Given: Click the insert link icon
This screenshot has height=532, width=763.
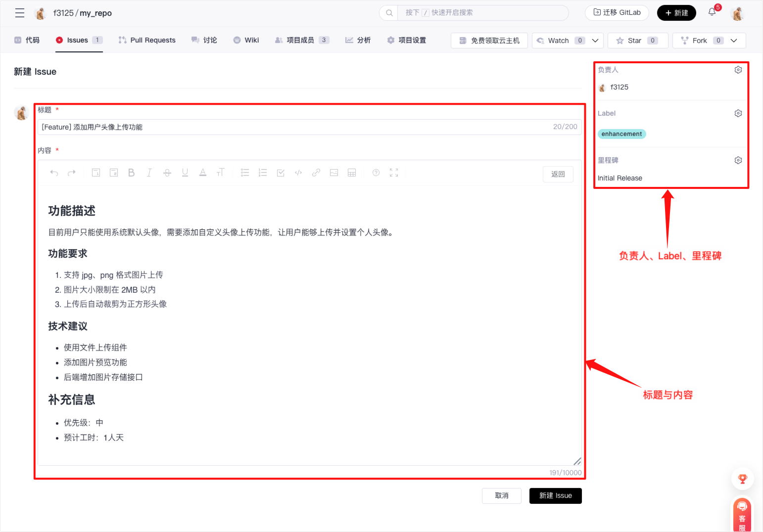Looking at the screenshot, I should click(x=316, y=173).
